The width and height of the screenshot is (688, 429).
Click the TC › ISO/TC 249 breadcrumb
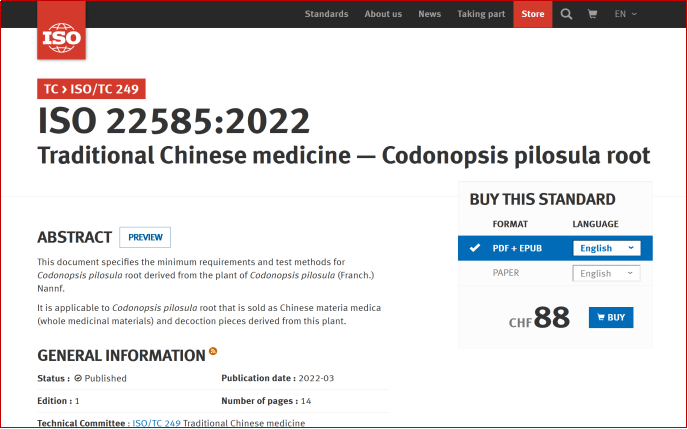click(x=91, y=89)
